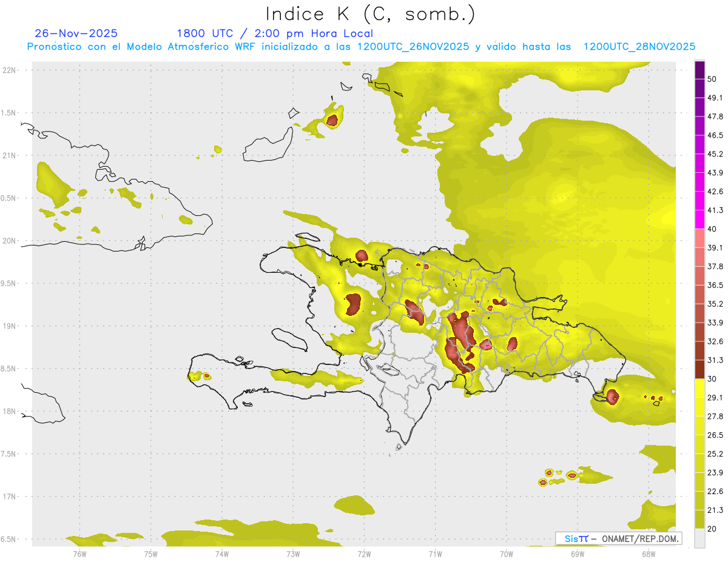
Task: Pick the dark brown swatch between 30 and 31.3
Action: pyautogui.click(x=699, y=369)
